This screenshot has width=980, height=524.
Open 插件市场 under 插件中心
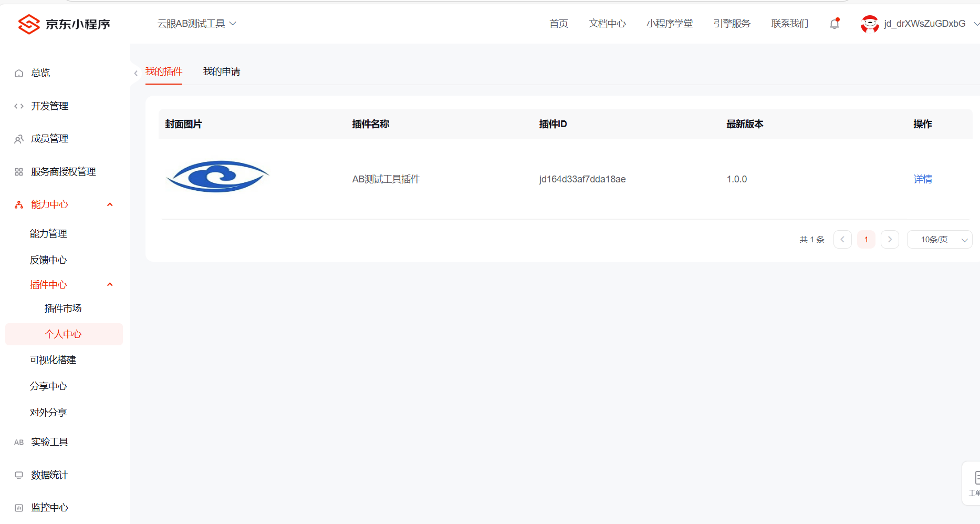[64, 309]
